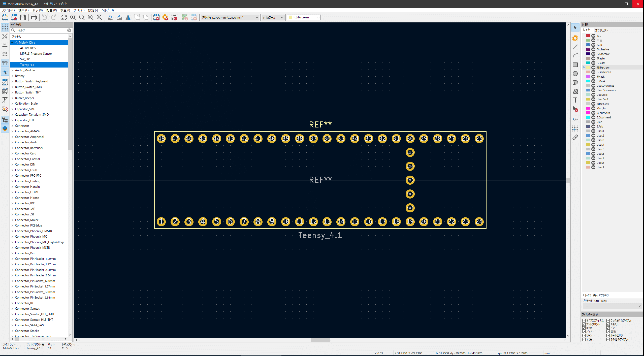Toggle visibility of F.Fab layer
The width and height of the screenshot is (644, 356).
click(x=593, y=122)
